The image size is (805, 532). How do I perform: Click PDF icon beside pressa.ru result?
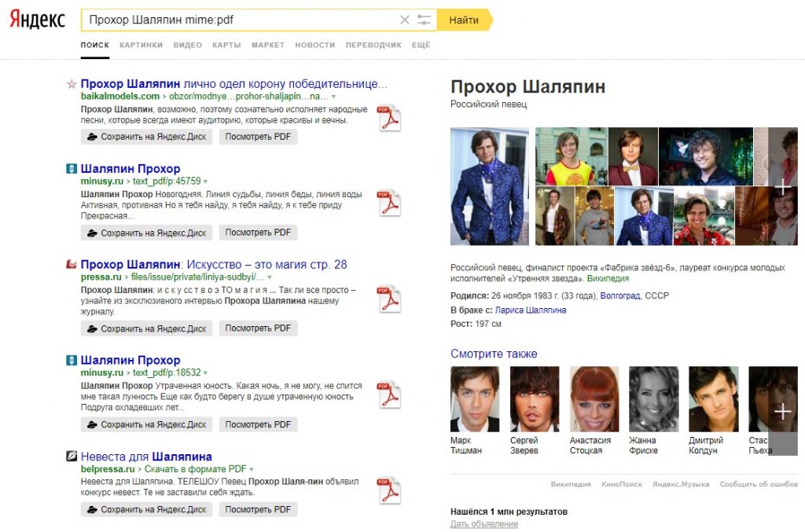click(x=388, y=299)
